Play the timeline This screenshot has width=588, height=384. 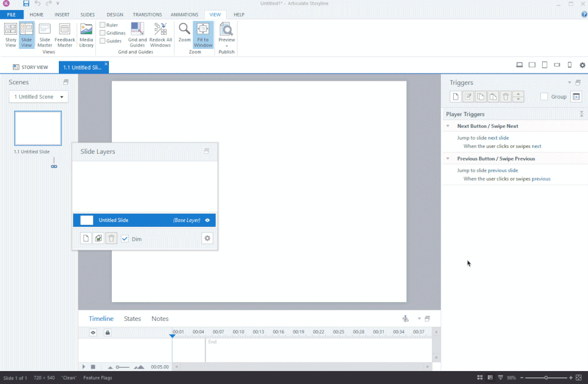pyautogui.click(x=84, y=367)
